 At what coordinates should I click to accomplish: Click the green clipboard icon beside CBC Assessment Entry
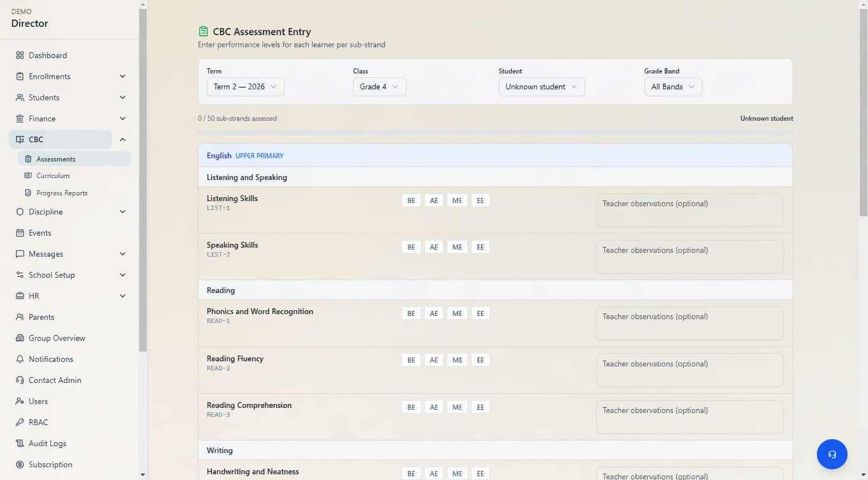pyautogui.click(x=204, y=31)
